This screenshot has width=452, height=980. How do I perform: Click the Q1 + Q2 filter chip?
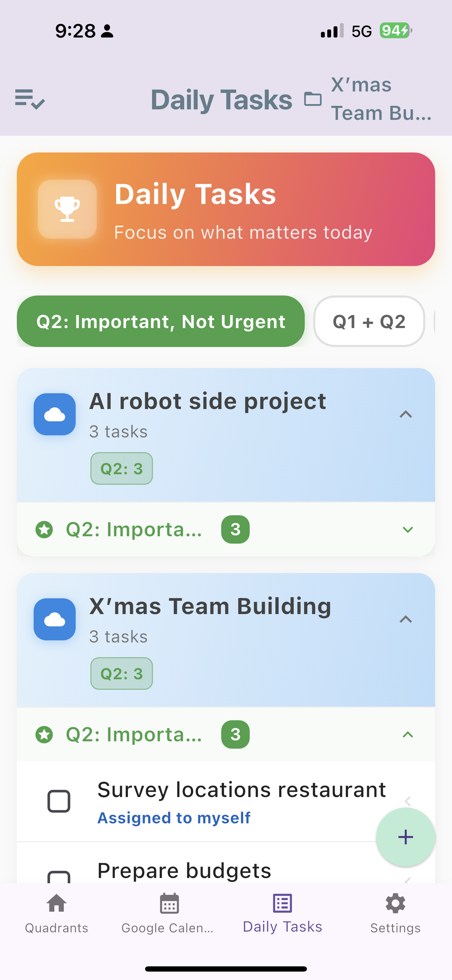(x=368, y=321)
